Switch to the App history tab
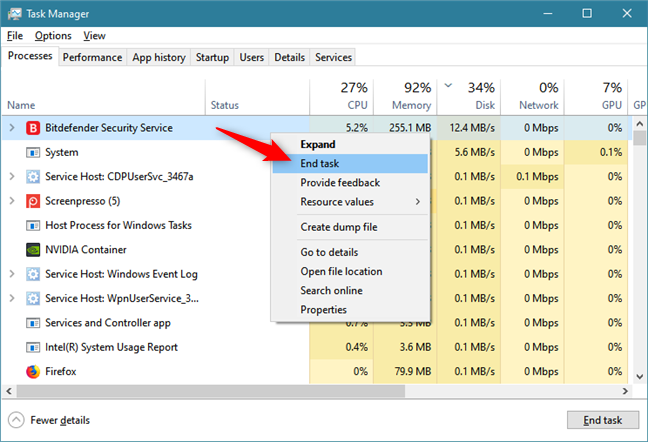This screenshot has width=648, height=442. point(159,57)
